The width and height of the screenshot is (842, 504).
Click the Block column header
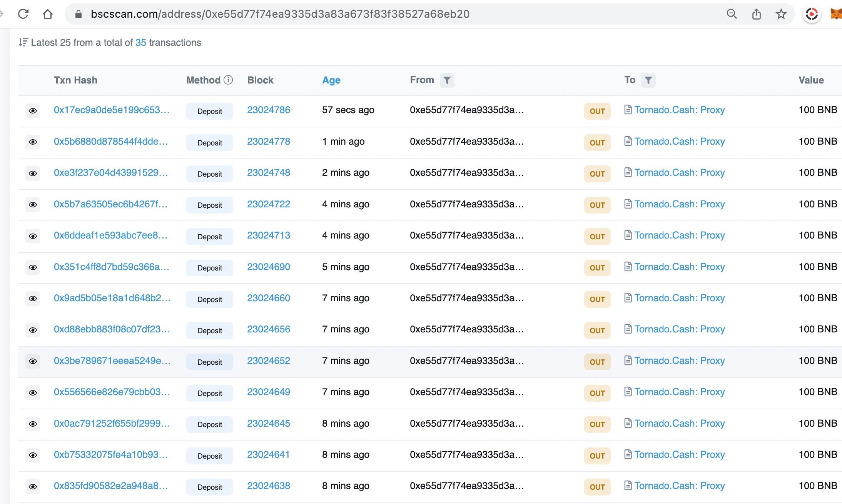pos(260,80)
